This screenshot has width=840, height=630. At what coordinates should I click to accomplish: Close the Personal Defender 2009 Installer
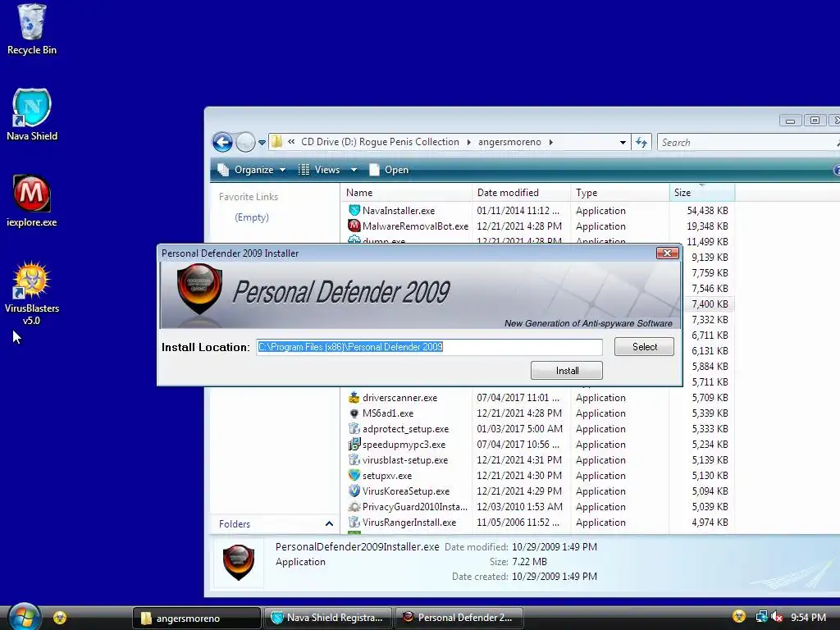tap(668, 253)
